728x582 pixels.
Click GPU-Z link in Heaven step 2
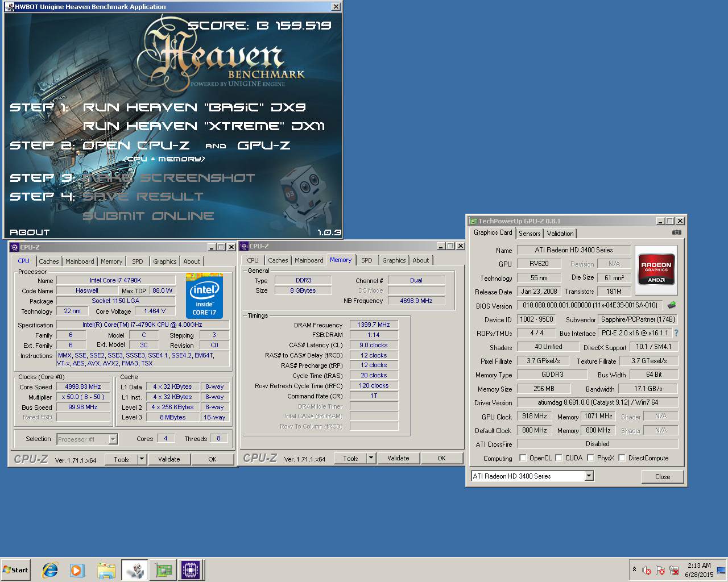[264, 145]
